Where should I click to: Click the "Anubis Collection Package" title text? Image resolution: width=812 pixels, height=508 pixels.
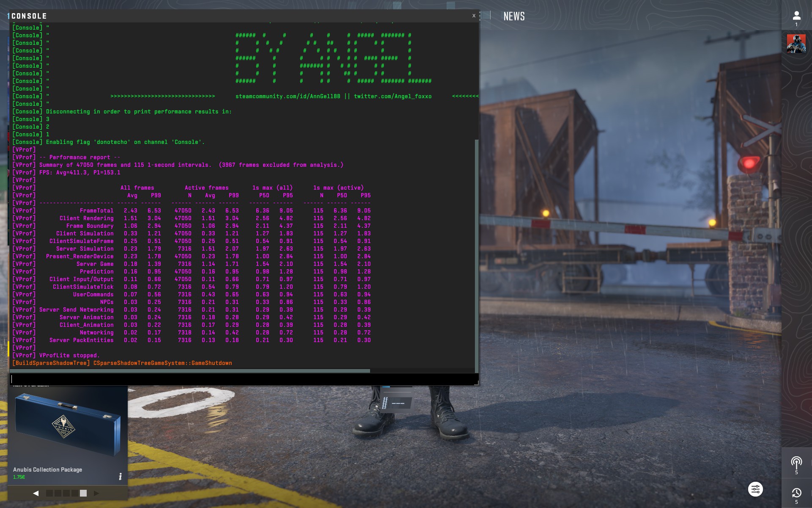47,469
